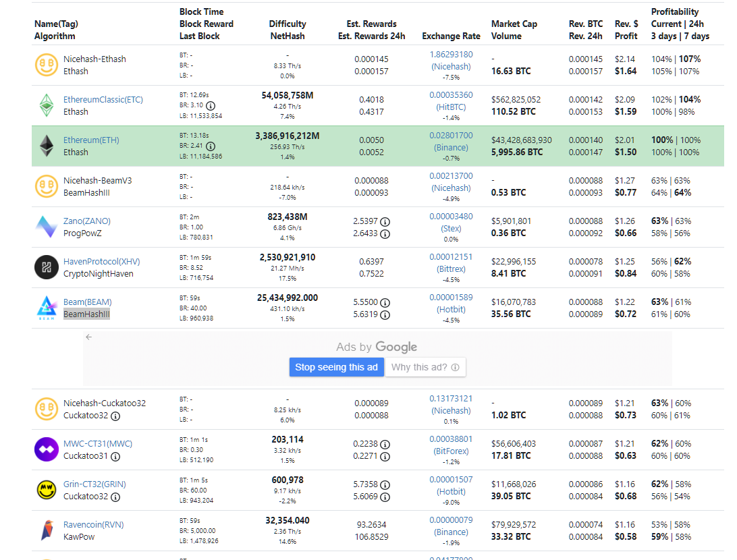Open info icon beside Grin Cuckatoo32 algorithm
This screenshot has width=737, height=560.
coord(115,497)
